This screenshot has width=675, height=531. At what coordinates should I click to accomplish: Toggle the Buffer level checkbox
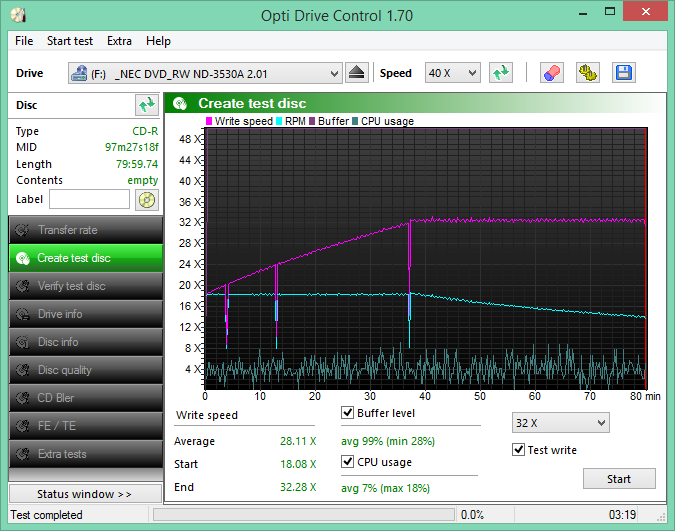point(347,413)
